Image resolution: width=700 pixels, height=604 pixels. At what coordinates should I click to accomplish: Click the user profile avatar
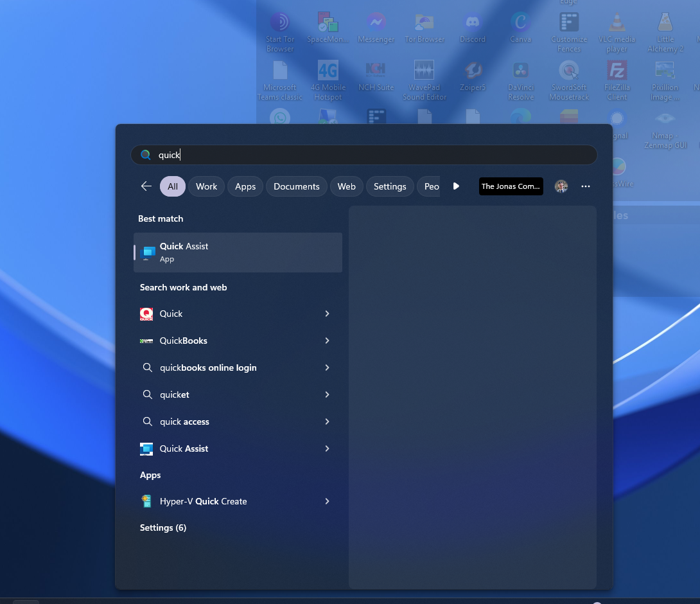coord(561,186)
